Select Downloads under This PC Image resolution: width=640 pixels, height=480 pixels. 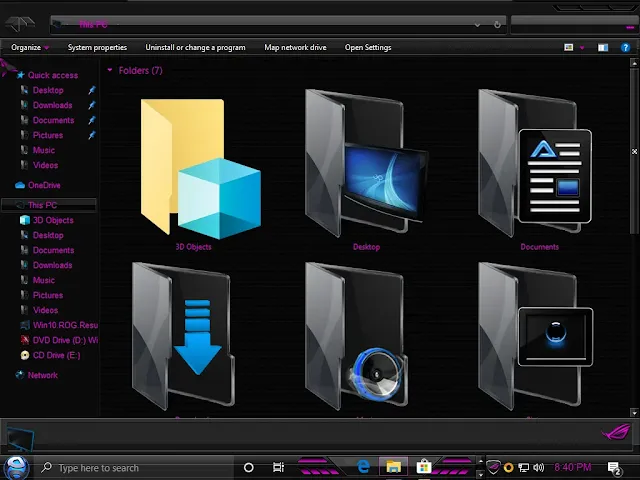coord(52,265)
